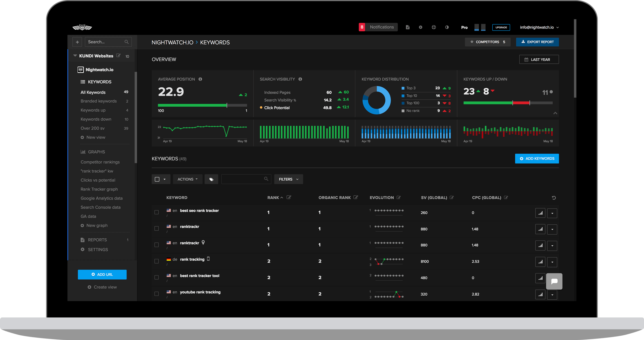
Task: Collapse the KUNDI Websites group
Action: click(x=75, y=56)
